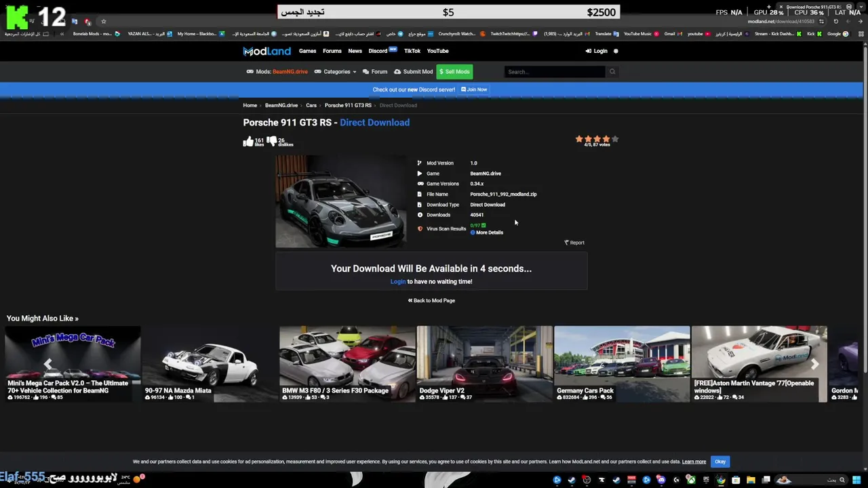Click the search magnifier icon
Screen dimensions: 868x488
tap(612, 71)
